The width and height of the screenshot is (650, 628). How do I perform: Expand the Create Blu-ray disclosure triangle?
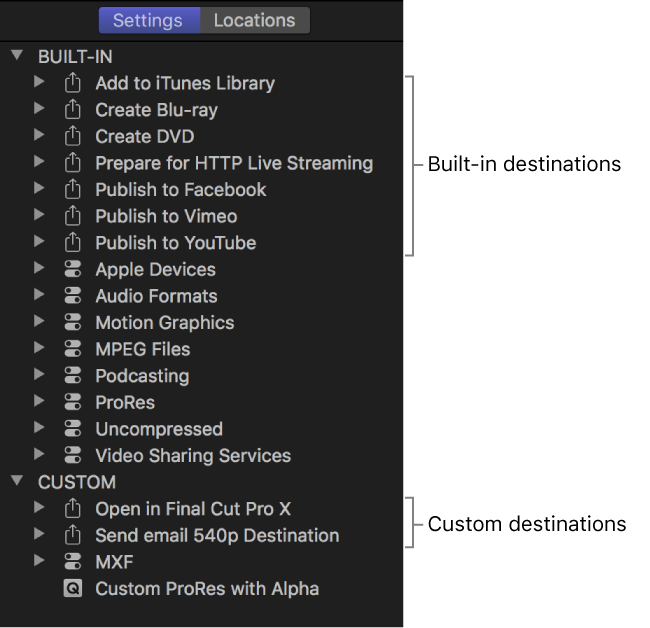(x=39, y=108)
